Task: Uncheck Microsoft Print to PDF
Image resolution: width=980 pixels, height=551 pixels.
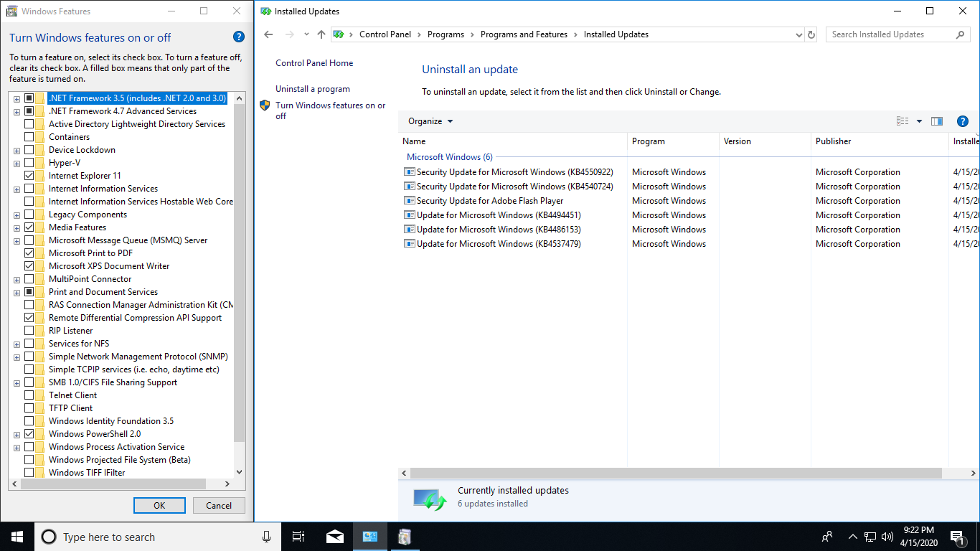Action: [x=29, y=253]
